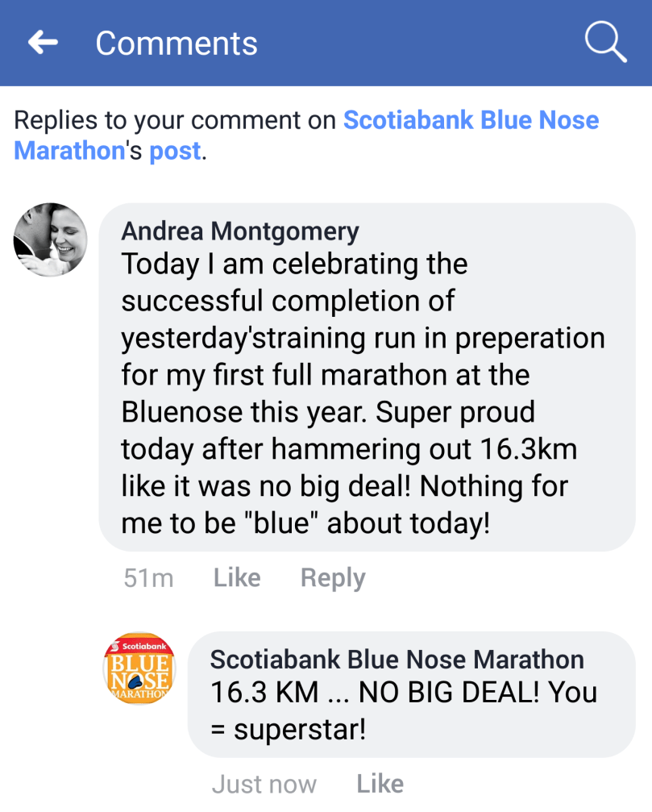
Task: Tap the Blue Nose Marathon logo avatar
Action: click(139, 668)
